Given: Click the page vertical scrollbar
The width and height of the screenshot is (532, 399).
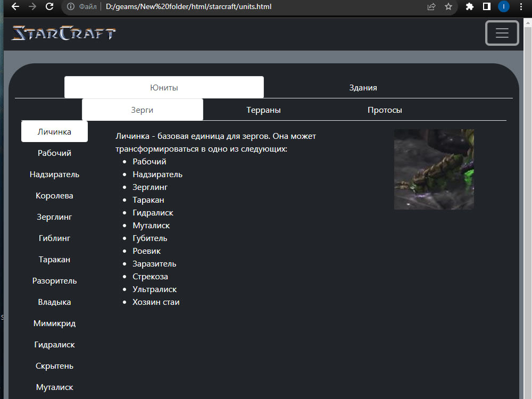Looking at the screenshot, I should 528,213.
